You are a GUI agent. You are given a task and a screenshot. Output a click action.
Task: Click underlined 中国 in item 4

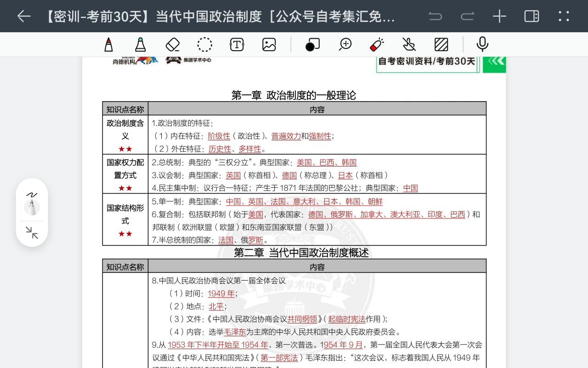tap(411, 188)
